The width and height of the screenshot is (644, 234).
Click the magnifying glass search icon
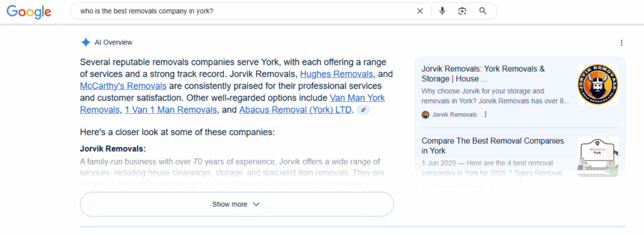pos(483,11)
